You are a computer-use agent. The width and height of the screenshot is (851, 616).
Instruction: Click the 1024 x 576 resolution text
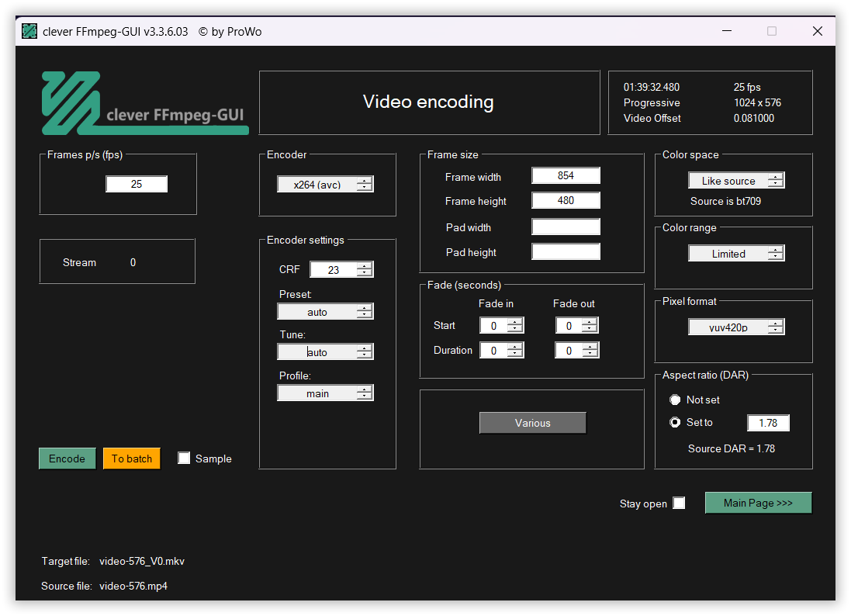click(757, 102)
